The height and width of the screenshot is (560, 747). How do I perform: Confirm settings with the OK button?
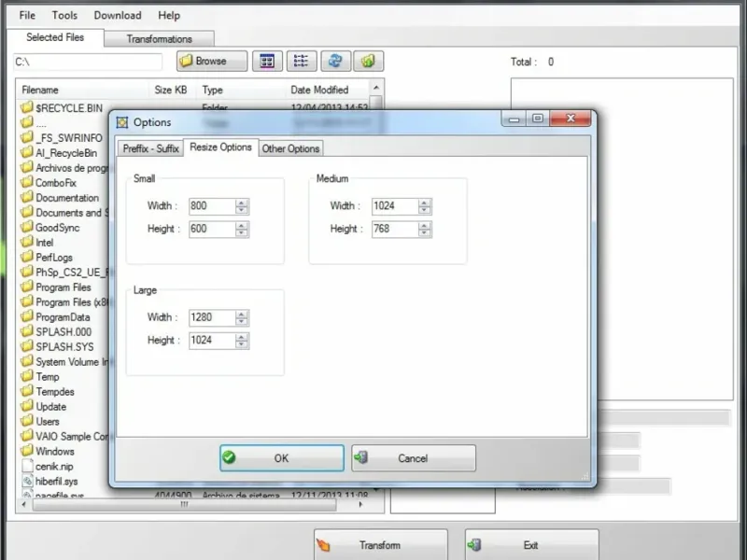point(282,458)
